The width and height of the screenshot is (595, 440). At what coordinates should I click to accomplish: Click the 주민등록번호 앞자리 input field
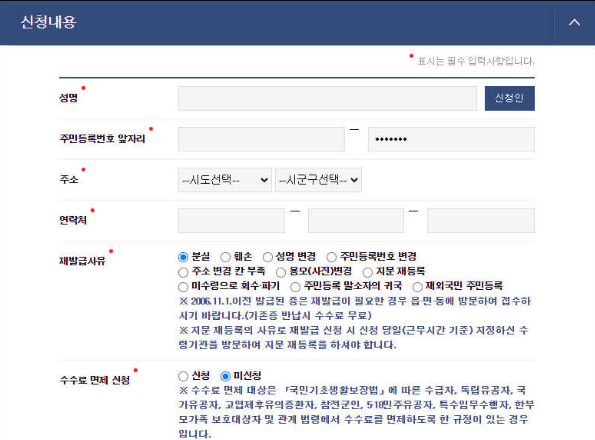tap(261, 139)
